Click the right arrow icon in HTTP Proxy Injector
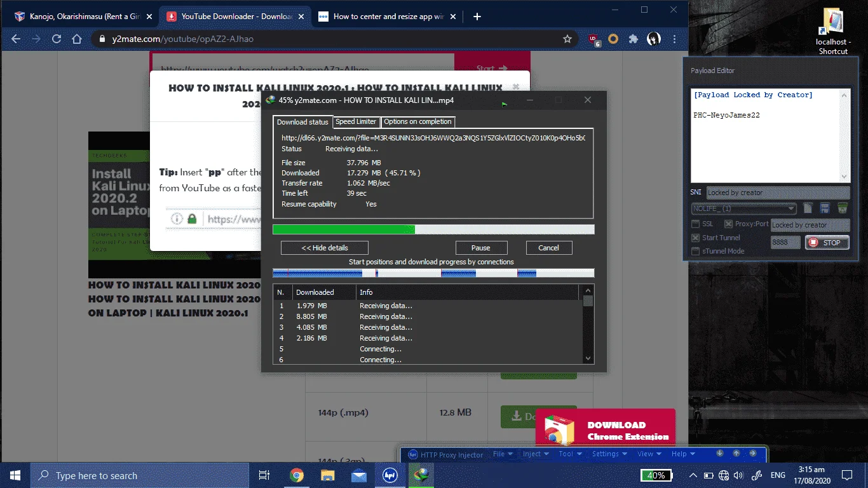 pos(754,453)
